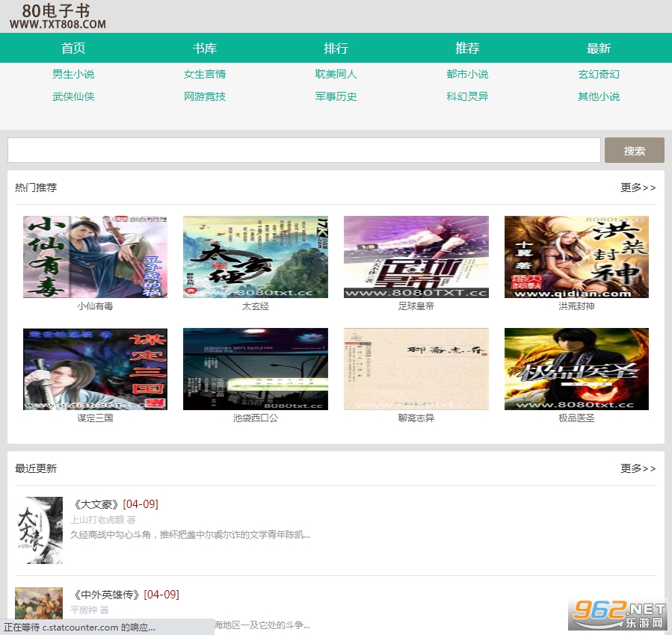Viewport: 672px width, 635px height.
Task: Open the 太玄经 book cover
Action: tap(255, 256)
